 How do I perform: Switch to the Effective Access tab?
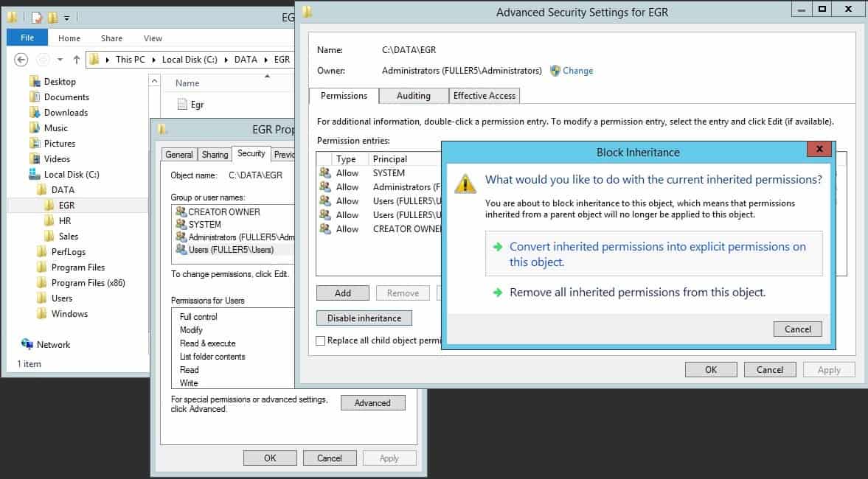[x=485, y=96]
